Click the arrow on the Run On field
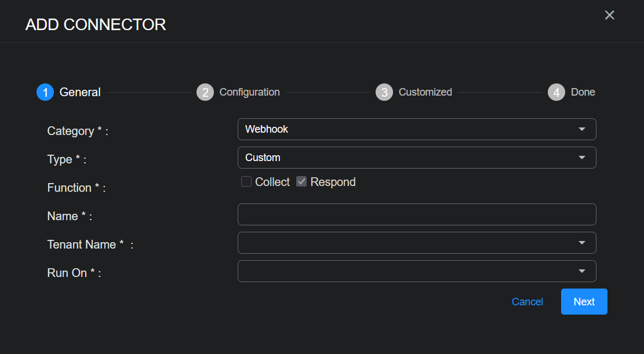 pos(582,271)
